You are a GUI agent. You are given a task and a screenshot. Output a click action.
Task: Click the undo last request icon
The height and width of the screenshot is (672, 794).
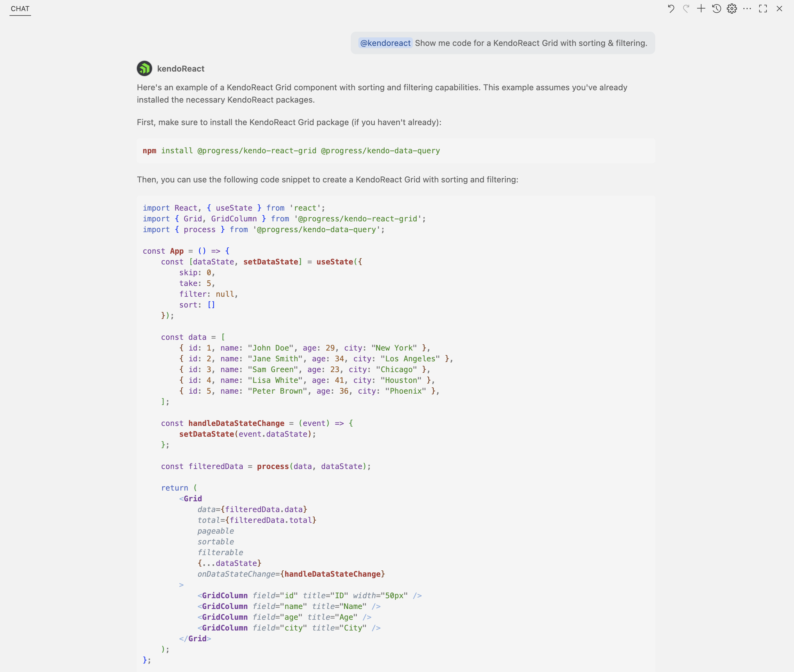671,9
